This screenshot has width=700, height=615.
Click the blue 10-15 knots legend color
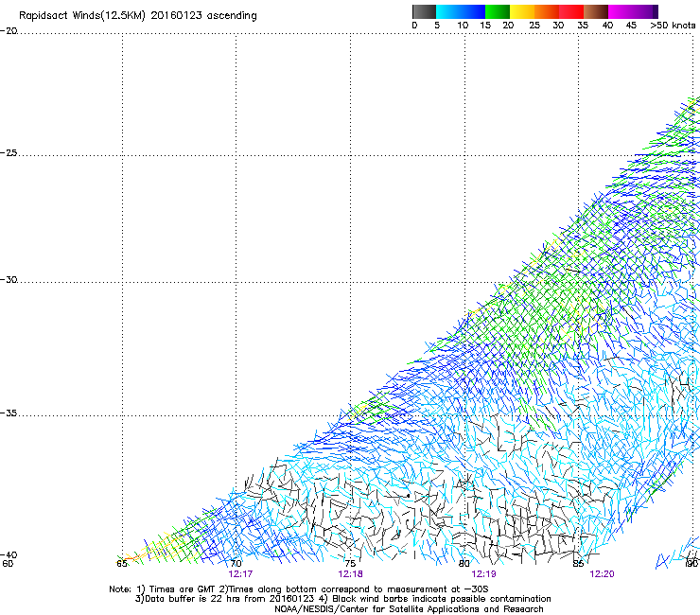point(473,11)
